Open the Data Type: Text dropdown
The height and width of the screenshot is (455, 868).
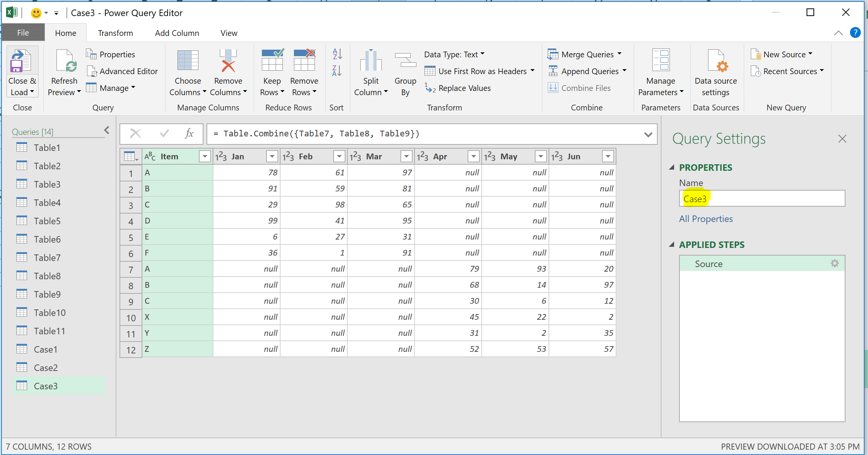point(454,55)
